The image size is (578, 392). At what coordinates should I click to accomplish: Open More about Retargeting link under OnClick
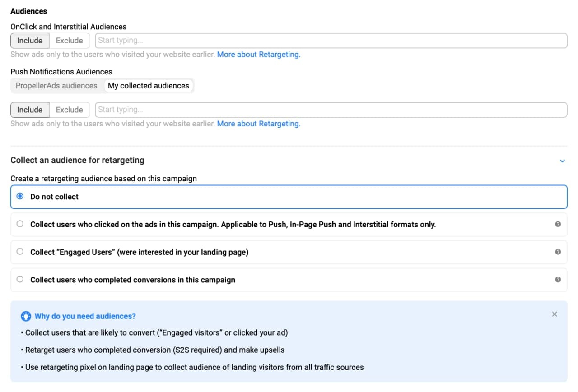[x=259, y=55]
